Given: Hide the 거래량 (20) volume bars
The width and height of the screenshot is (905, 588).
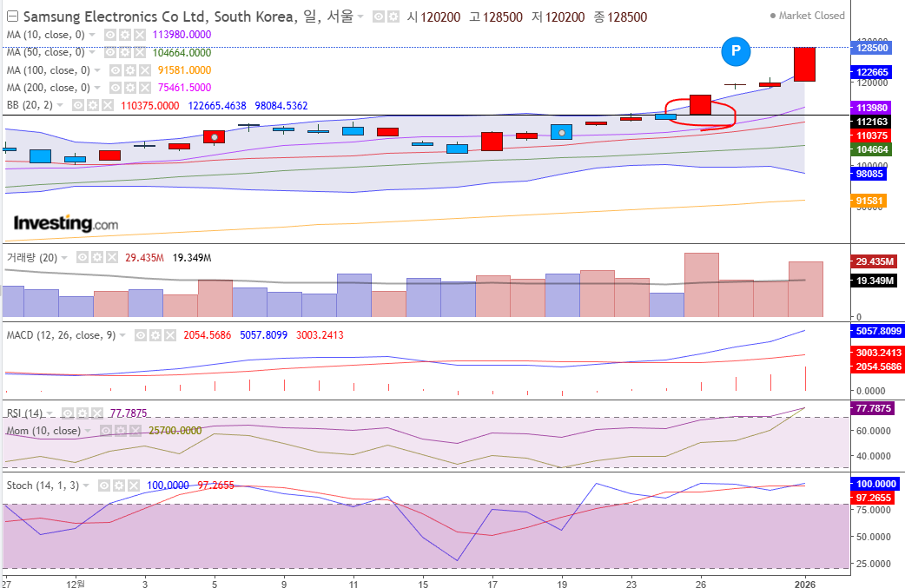Looking at the screenshot, I should pos(83,257).
